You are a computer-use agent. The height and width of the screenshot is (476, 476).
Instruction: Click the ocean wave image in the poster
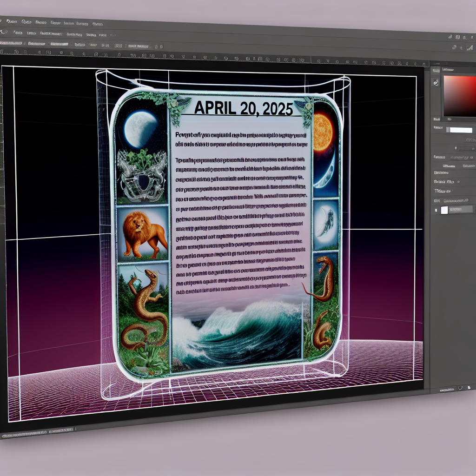(237, 334)
